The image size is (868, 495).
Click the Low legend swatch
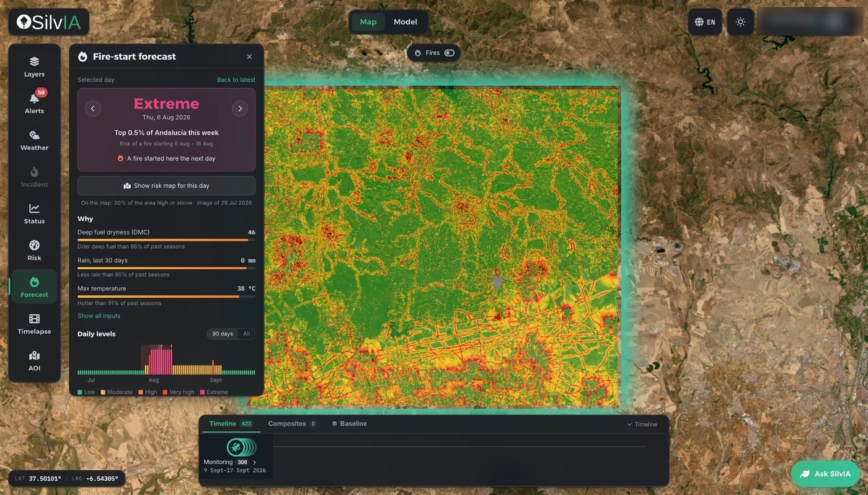coord(80,392)
